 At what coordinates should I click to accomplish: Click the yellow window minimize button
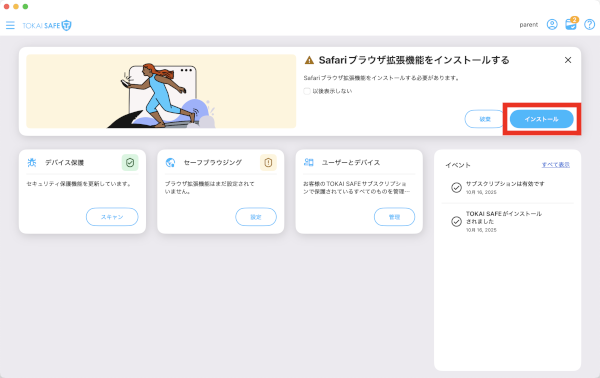(x=16, y=7)
